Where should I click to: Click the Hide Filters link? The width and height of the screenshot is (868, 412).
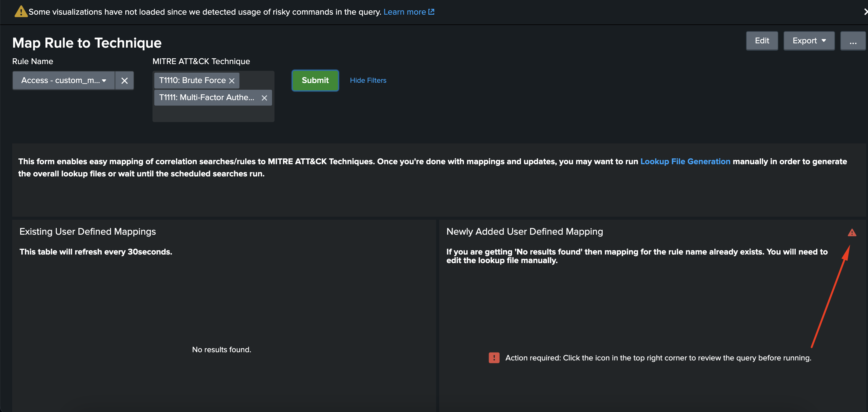(368, 80)
